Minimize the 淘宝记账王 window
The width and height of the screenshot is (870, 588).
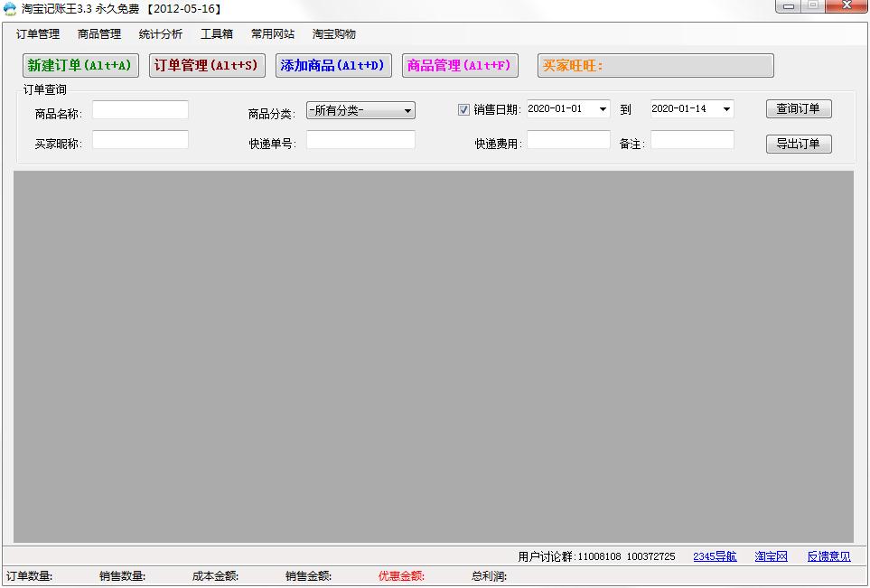point(788,6)
